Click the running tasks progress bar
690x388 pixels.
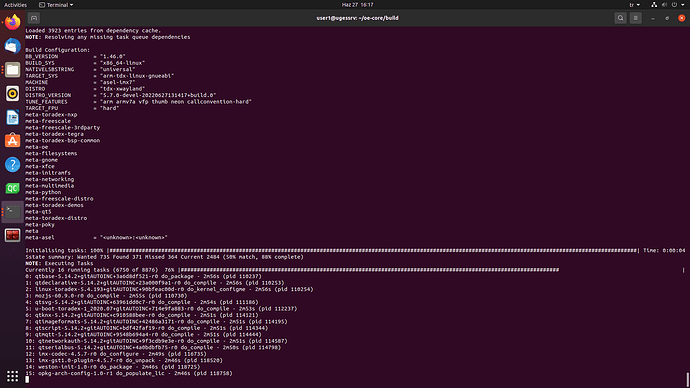pos(432,270)
